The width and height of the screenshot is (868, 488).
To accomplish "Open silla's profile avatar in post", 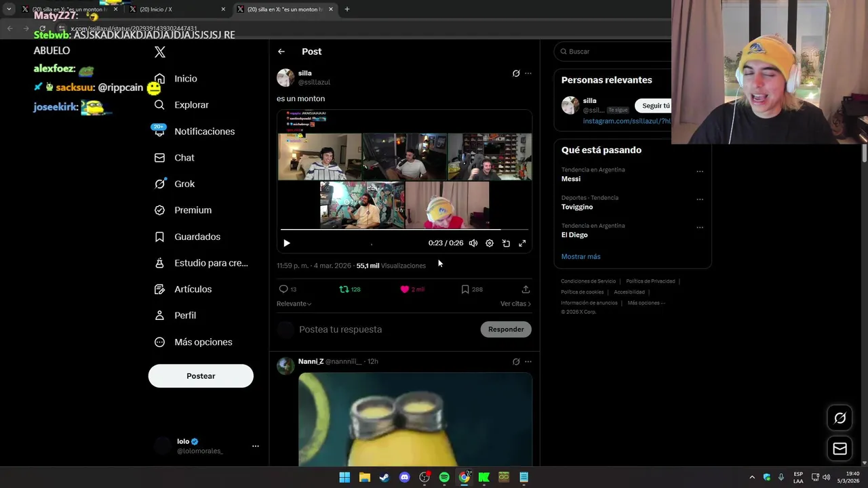I will click(x=285, y=77).
